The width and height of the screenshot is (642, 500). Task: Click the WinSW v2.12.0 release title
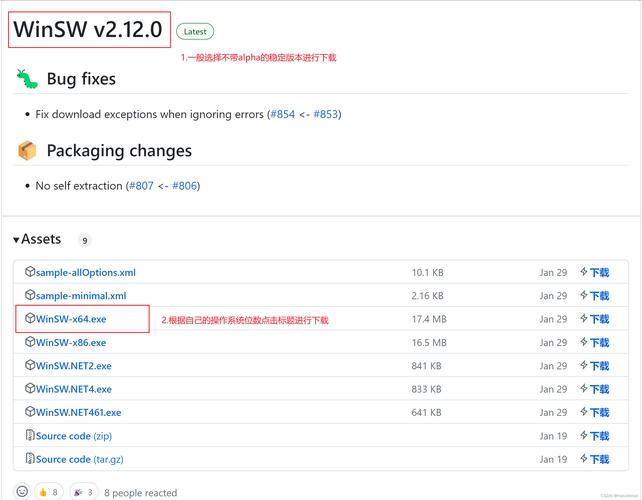[88, 29]
